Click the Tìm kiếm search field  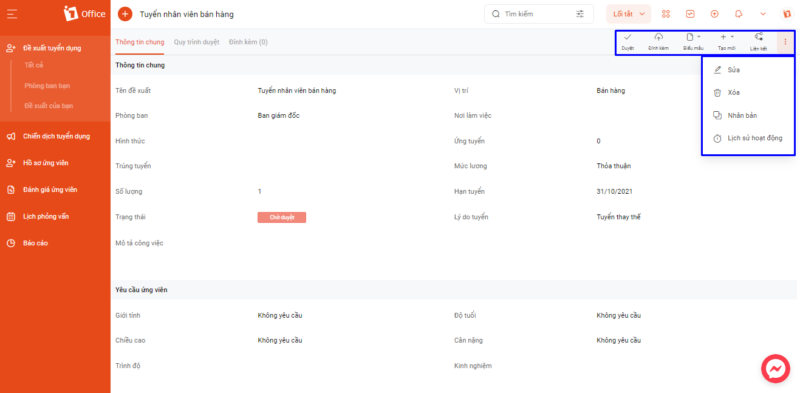point(539,14)
